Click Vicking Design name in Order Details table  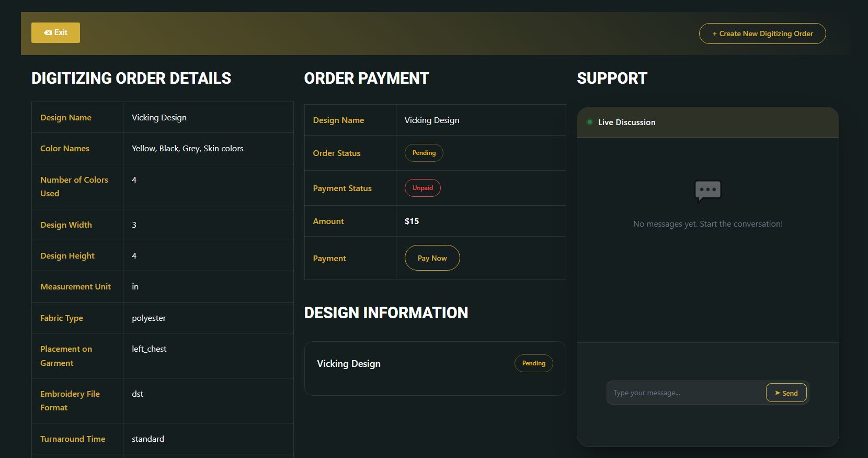coord(159,118)
